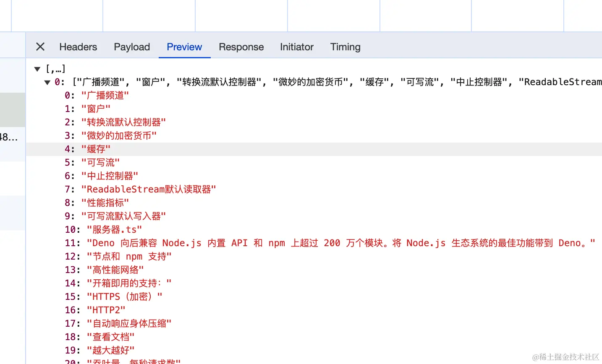
Task: Select the "中止控制器" entry
Action: point(110,176)
